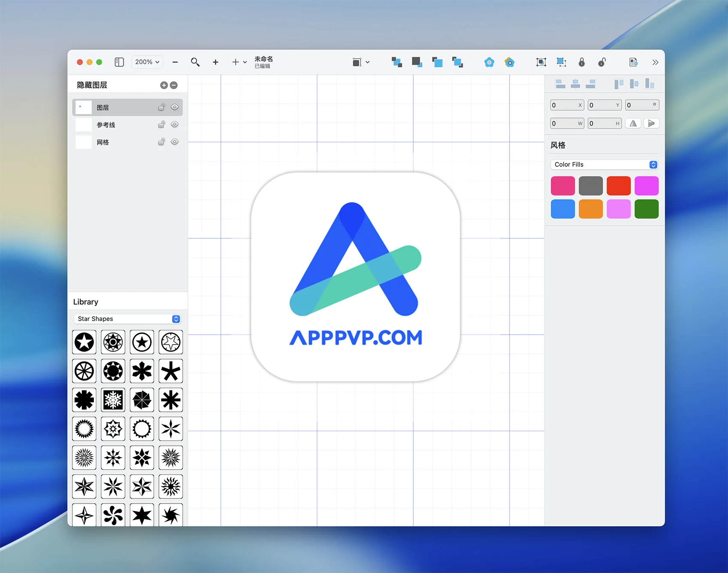
Task: Align objects to right edges
Action: (x=591, y=84)
